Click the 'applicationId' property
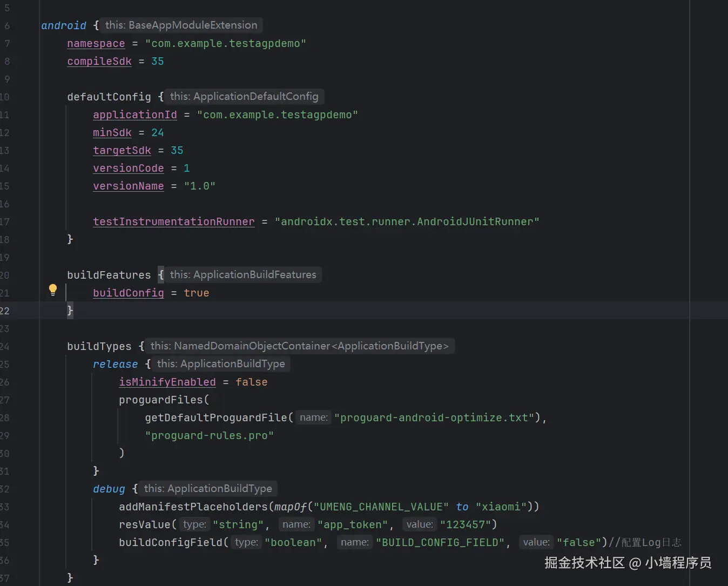 [x=135, y=114]
